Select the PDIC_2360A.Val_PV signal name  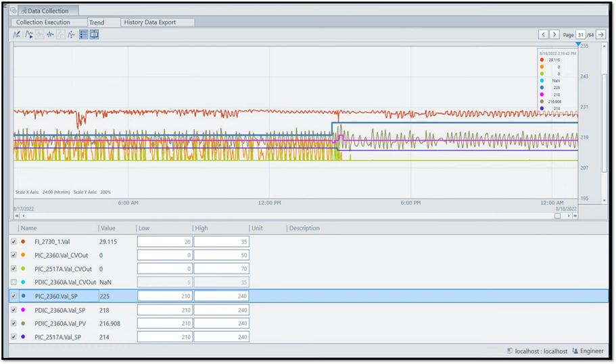(60, 323)
